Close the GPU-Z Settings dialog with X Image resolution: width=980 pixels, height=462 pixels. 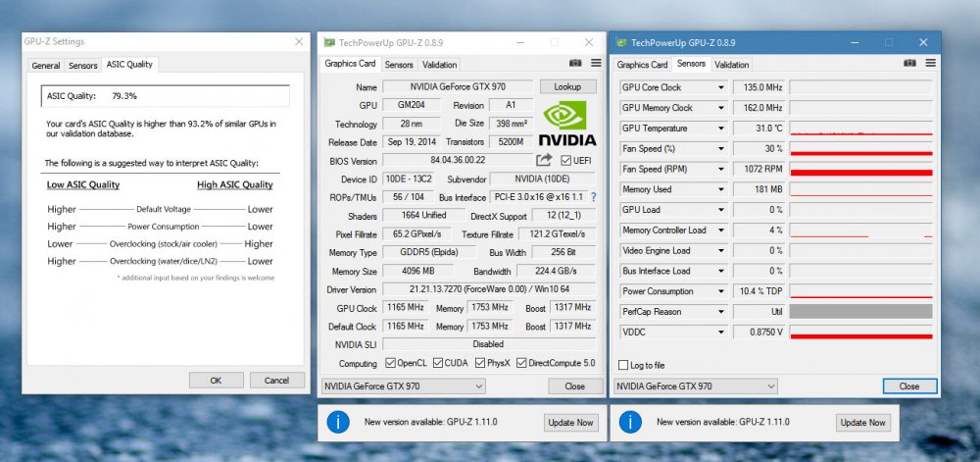(x=299, y=41)
